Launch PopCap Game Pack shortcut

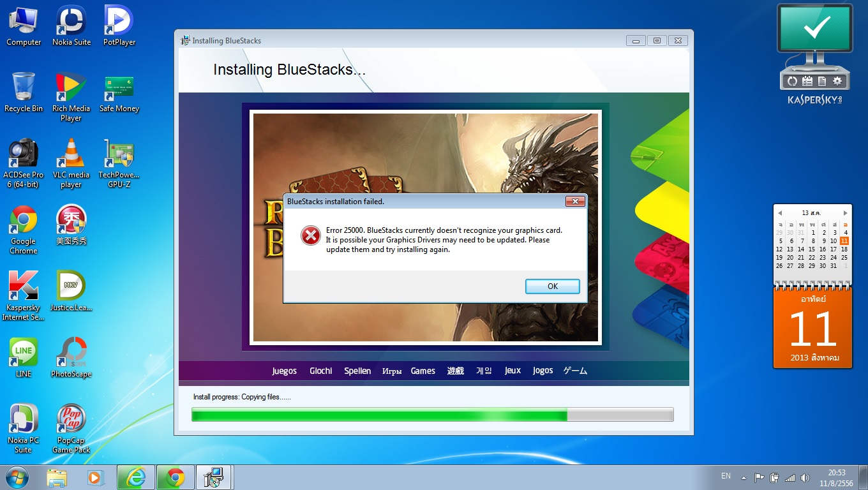click(x=71, y=429)
